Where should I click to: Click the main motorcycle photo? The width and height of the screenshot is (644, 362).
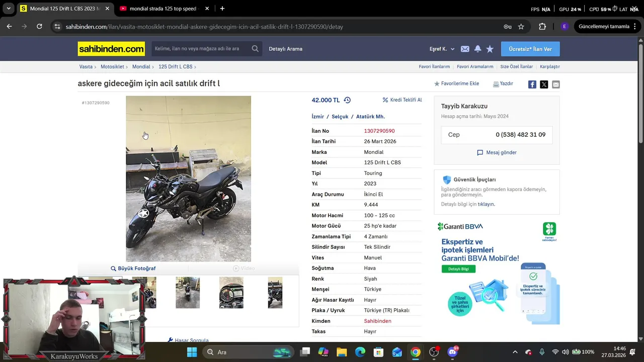(188, 178)
